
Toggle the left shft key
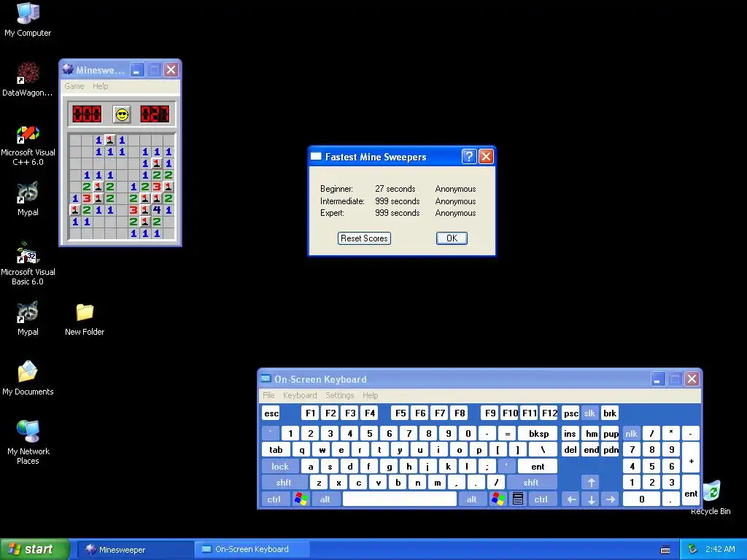point(284,483)
